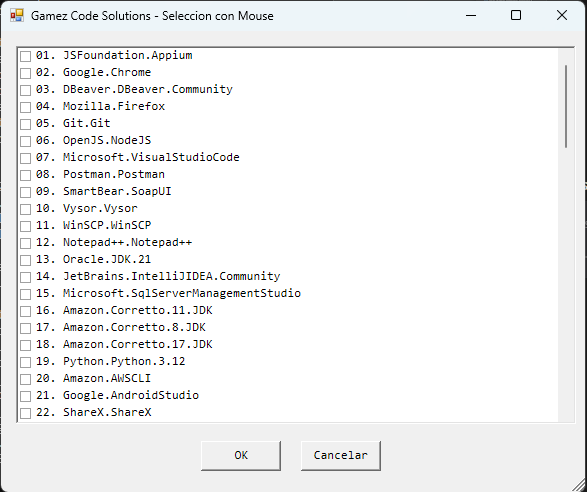587x492 pixels.
Task: Click the text "14. JetBrains.IntelliJIDEA.Community"
Action: click(x=158, y=276)
